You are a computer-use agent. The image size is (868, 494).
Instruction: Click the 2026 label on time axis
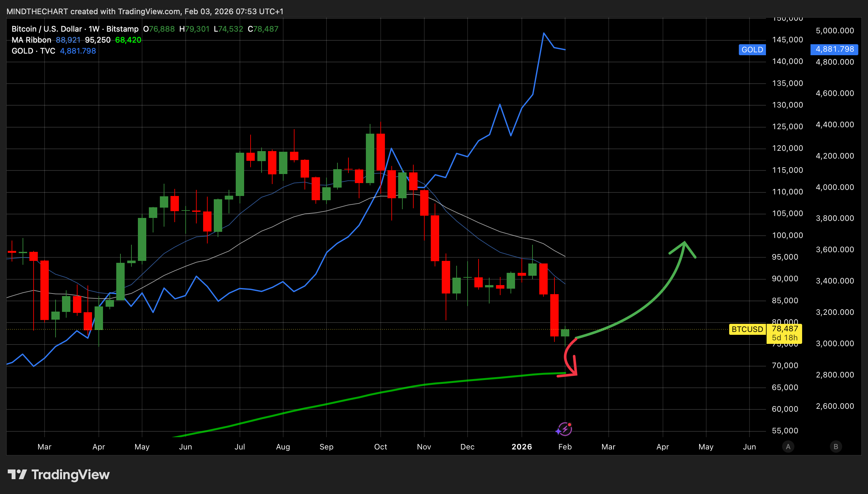click(x=522, y=447)
